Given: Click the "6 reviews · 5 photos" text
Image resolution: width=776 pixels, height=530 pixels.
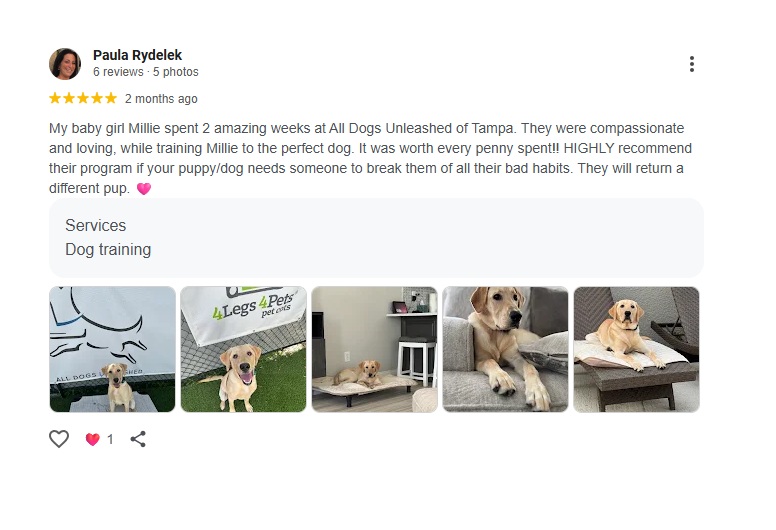Looking at the screenshot, I should click(x=145, y=72).
